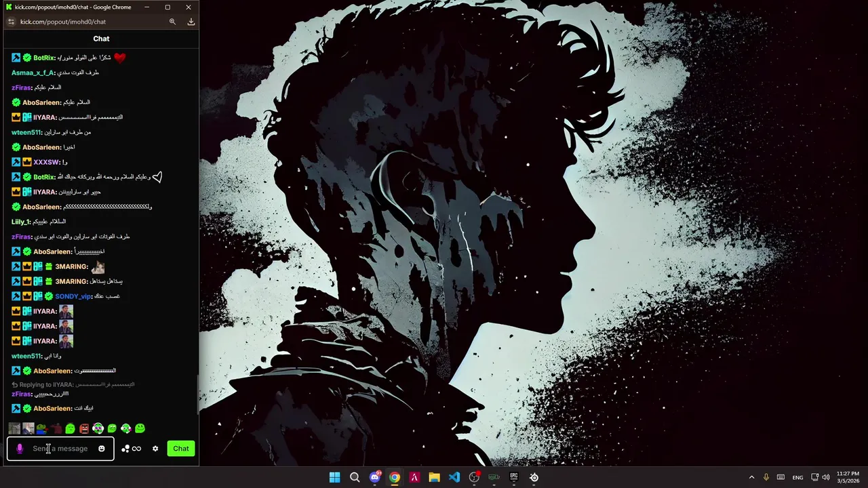Click the red heart emoji in BotRix message
The height and width of the screenshot is (488, 868).
[120, 58]
